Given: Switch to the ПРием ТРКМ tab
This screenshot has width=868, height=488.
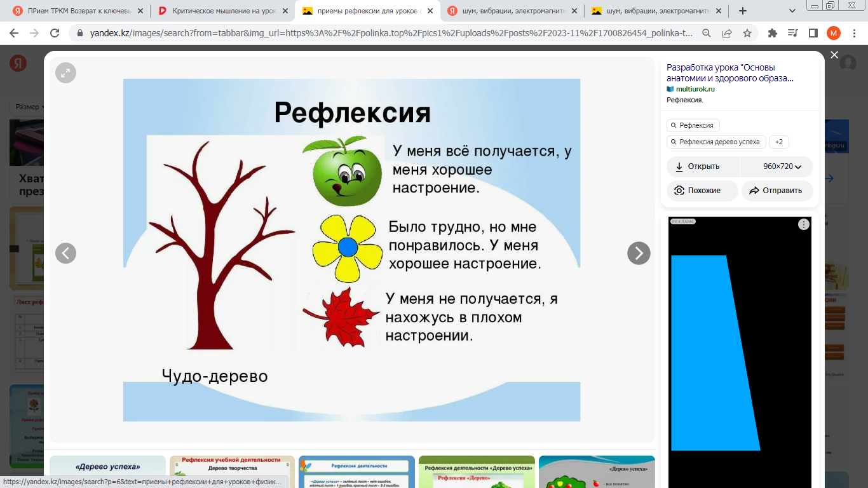Looking at the screenshot, I should (x=78, y=11).
